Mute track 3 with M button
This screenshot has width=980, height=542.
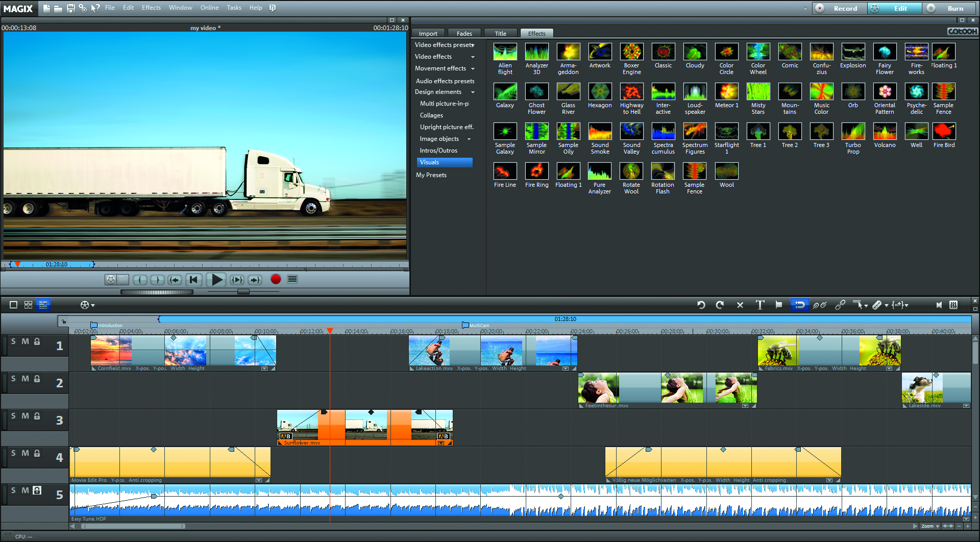pos(25,416)
